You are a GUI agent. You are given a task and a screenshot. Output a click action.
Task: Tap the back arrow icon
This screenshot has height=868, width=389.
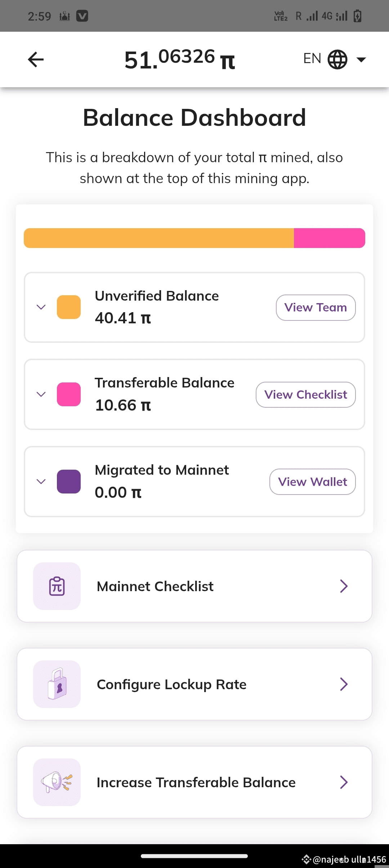pos(36,59)
